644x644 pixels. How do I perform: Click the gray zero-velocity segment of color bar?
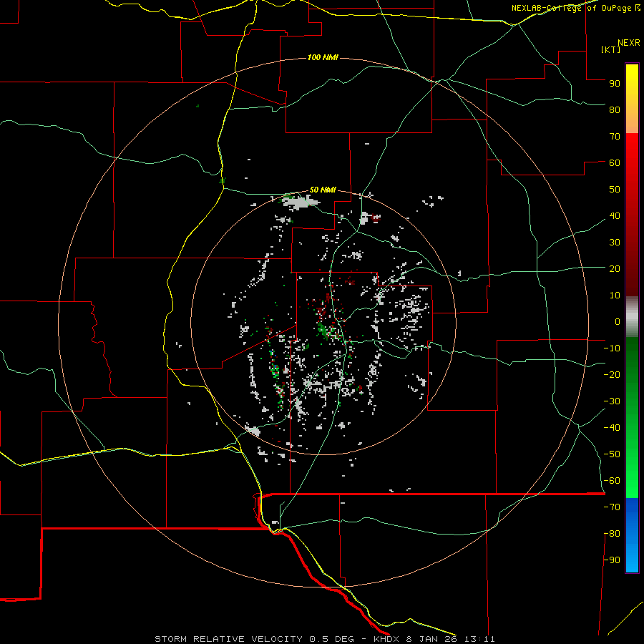click(632, 317)
